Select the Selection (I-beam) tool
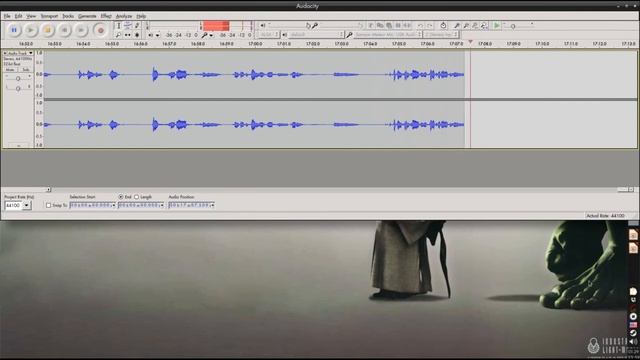Screen dimensions: 640x360 [118, 26]
